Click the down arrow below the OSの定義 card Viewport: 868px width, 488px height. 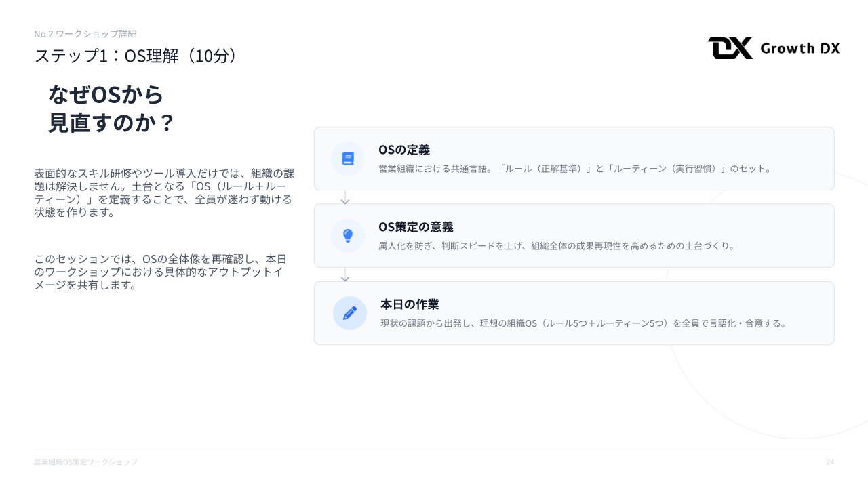(345, 198)
